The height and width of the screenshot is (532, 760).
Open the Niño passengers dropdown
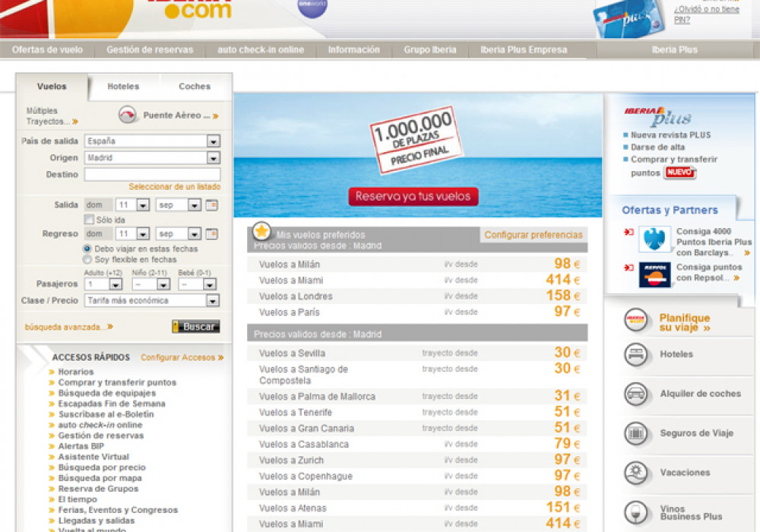163,284
